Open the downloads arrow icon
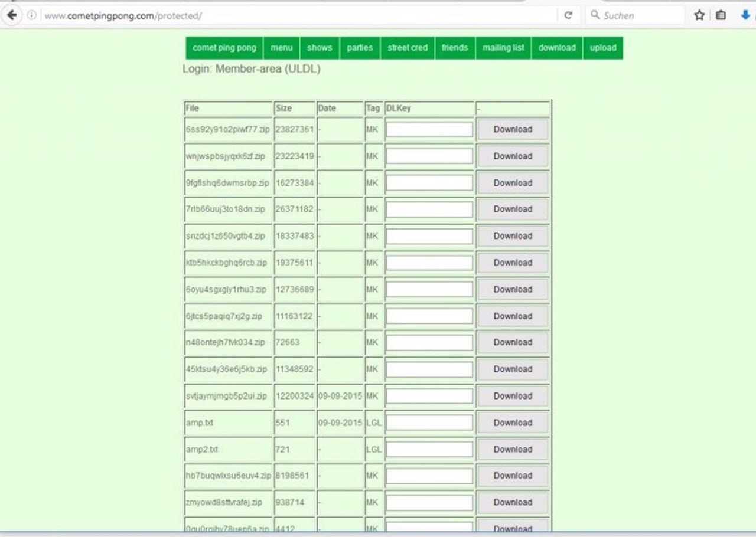 pos(746,15)
